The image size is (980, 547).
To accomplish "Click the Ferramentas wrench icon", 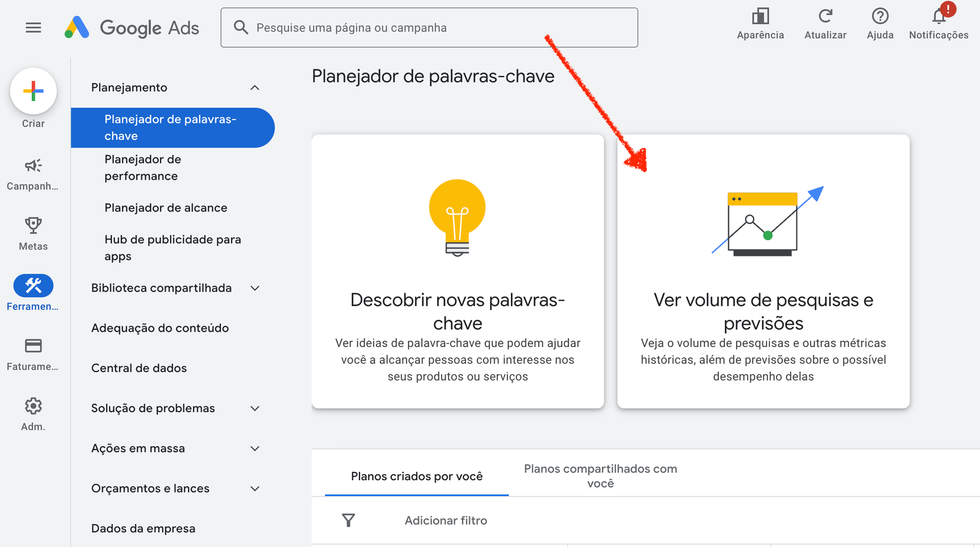I will [x=33, y=285].
